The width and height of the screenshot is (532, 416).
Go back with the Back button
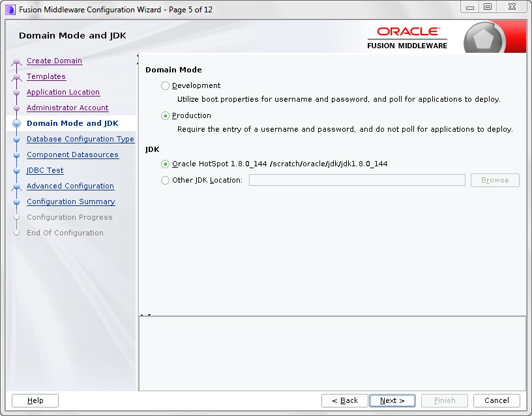tap(345, 400)
